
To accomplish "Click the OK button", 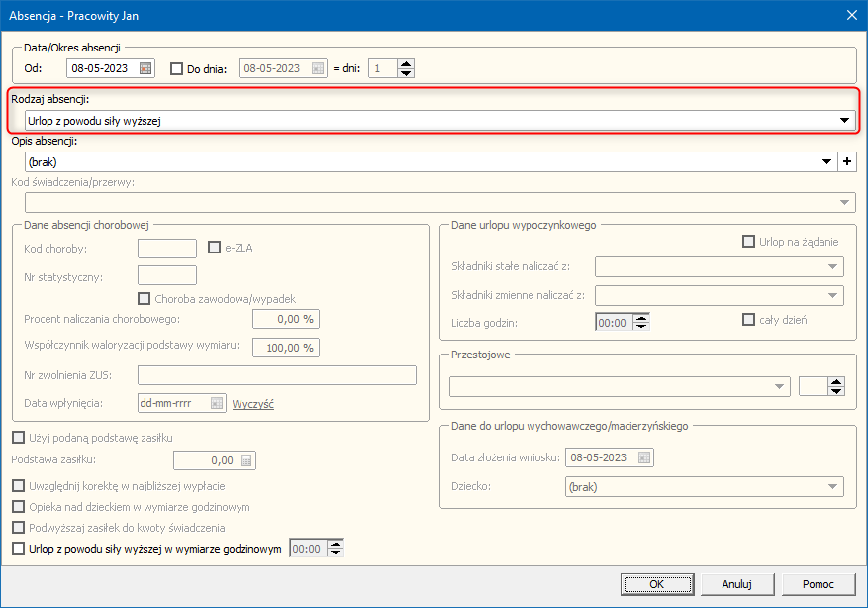I will [x=656, y=584].
